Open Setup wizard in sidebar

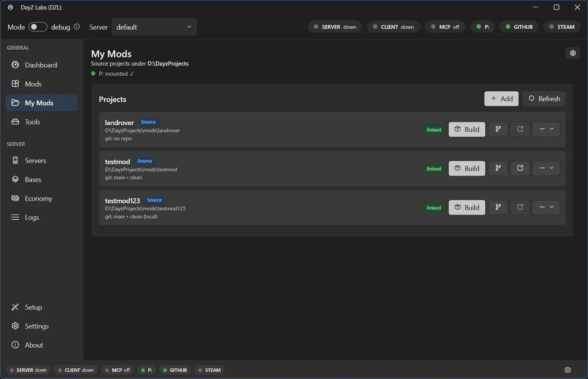(x=41, y=307)
